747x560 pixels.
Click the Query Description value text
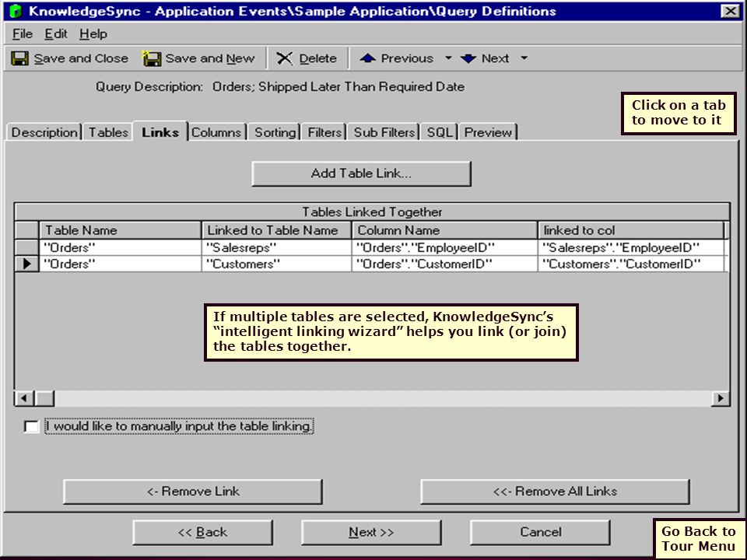click(338, 86)
